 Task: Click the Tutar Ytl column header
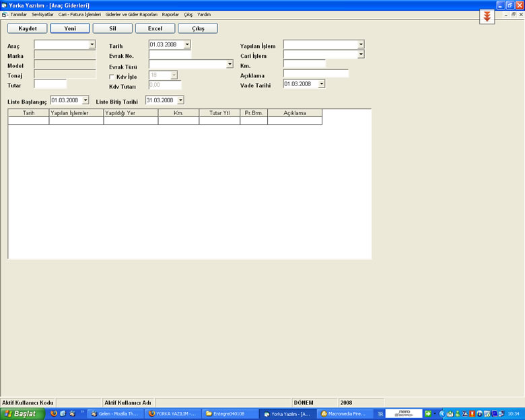tap(219, 113)
